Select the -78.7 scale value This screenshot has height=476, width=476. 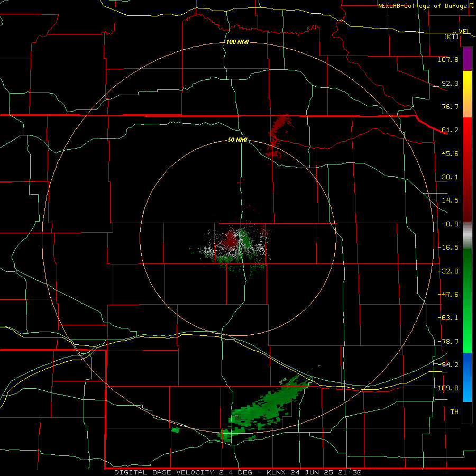click(x=448, y=342)
